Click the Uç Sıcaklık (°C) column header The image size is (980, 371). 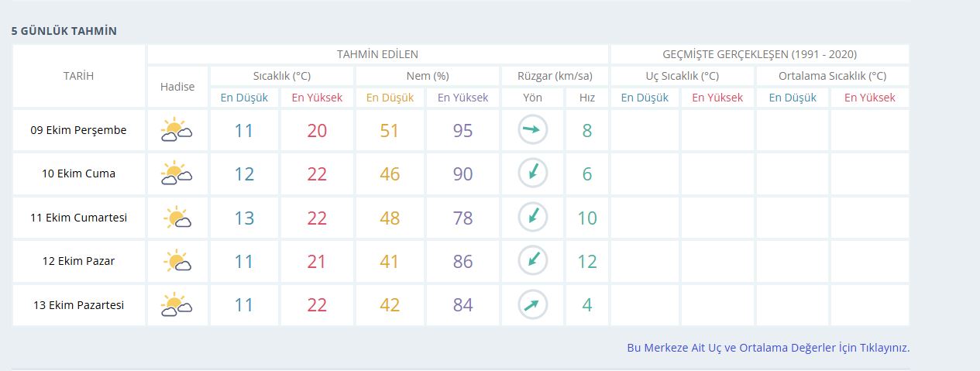point(682,76)
